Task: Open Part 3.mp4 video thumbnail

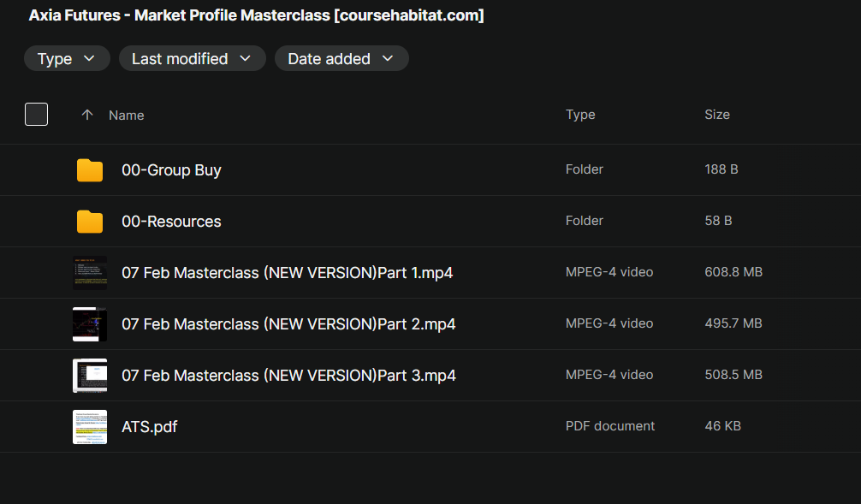Action: (90, 375)
